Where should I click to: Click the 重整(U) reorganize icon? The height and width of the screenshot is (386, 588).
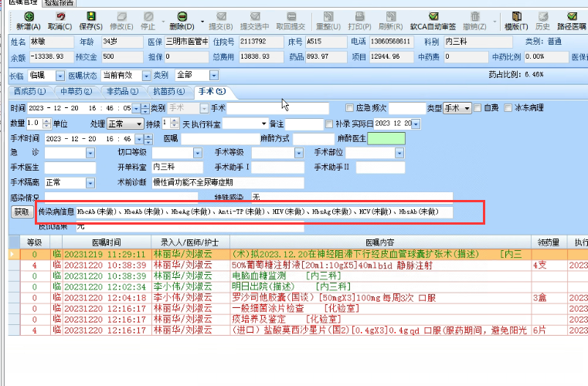pos(328,16)
